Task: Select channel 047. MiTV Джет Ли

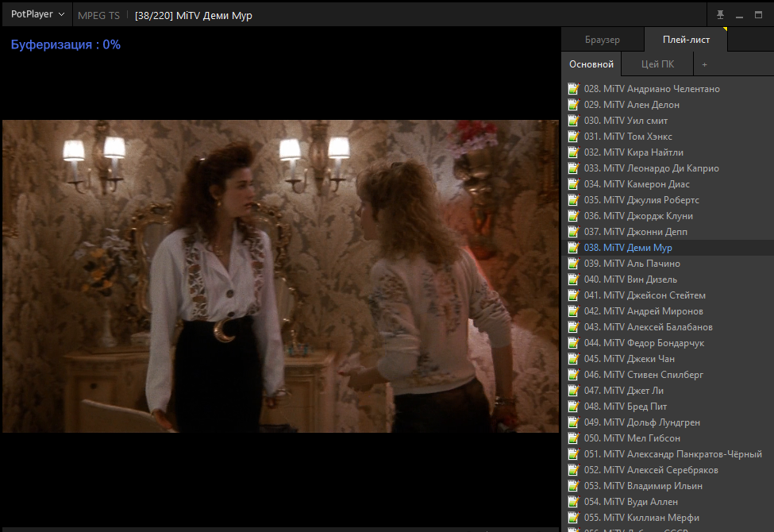Action: [x=668, y=391]
